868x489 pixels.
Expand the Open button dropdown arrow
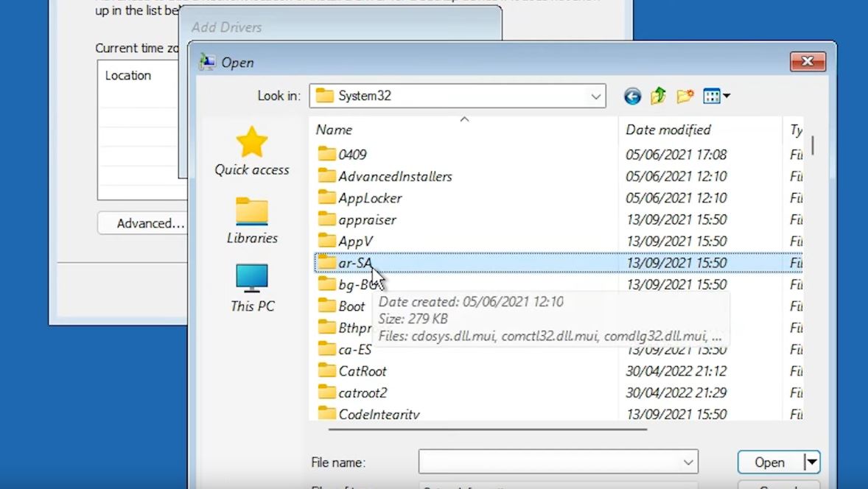pyautogui.click(x=811, y=462)
